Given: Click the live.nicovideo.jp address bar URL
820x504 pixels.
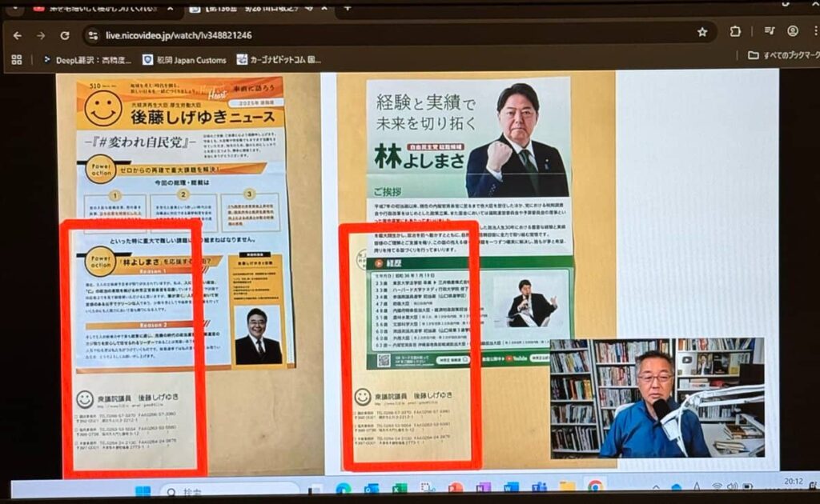Looking at the screenshot, I should pos(179,35).
